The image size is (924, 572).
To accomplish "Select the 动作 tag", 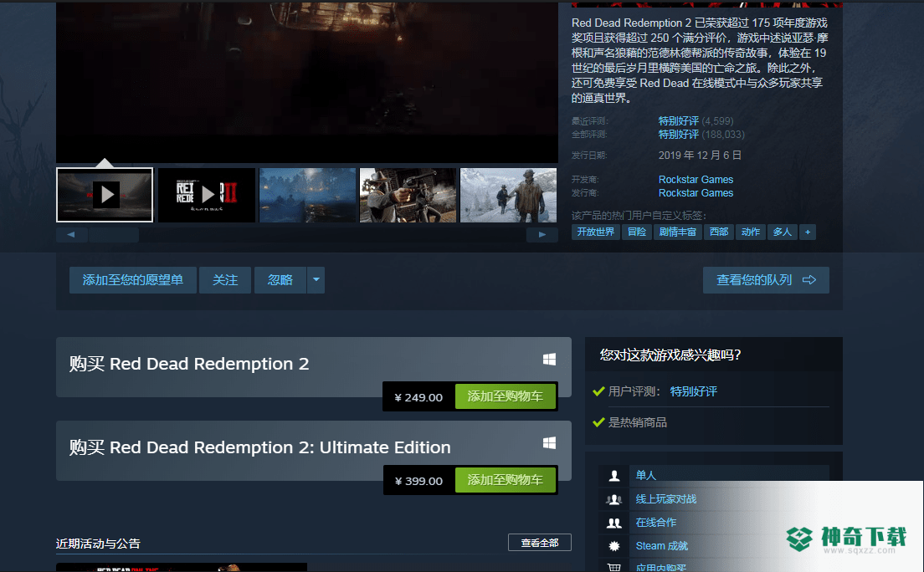I will click(751, 232).
